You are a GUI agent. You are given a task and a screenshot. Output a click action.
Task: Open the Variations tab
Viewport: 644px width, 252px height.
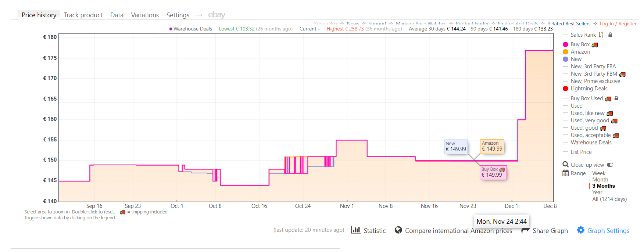145,15
